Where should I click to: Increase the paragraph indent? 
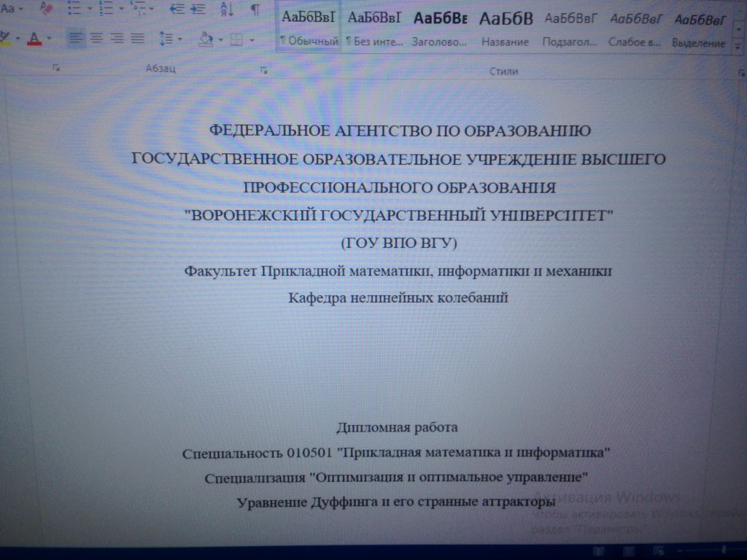click(197, 9)
